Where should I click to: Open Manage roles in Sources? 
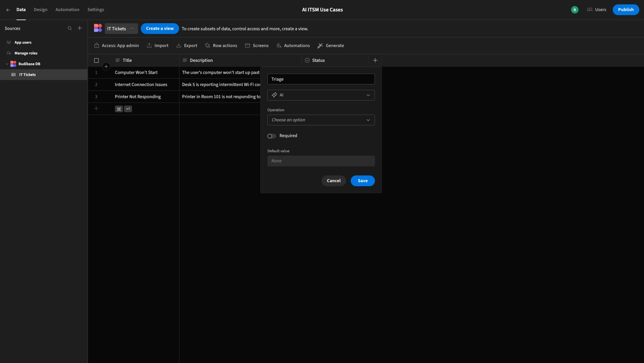click(26, 53)
